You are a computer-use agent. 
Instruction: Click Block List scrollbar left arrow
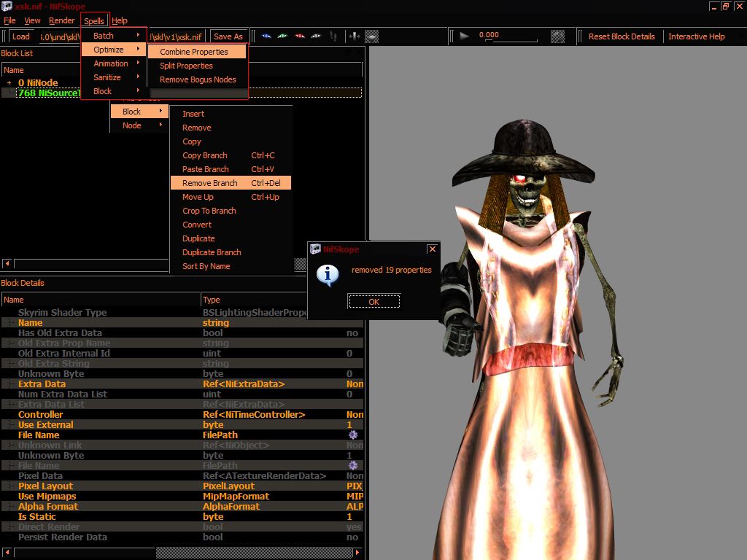click(x=7, y=263)
